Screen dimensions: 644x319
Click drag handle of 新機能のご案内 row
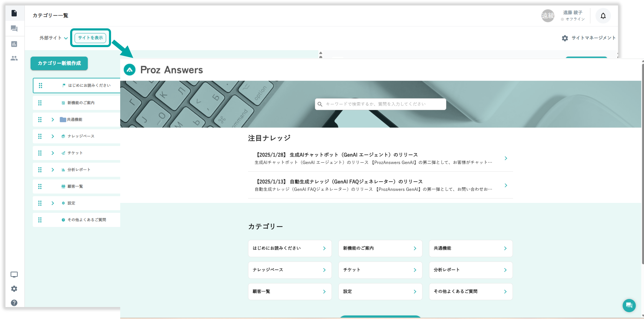[x=40, y=103]
